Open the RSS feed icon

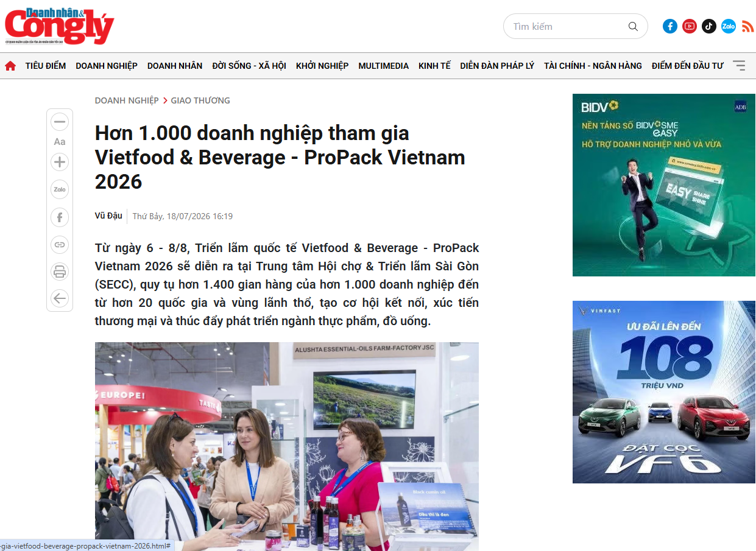747,26
